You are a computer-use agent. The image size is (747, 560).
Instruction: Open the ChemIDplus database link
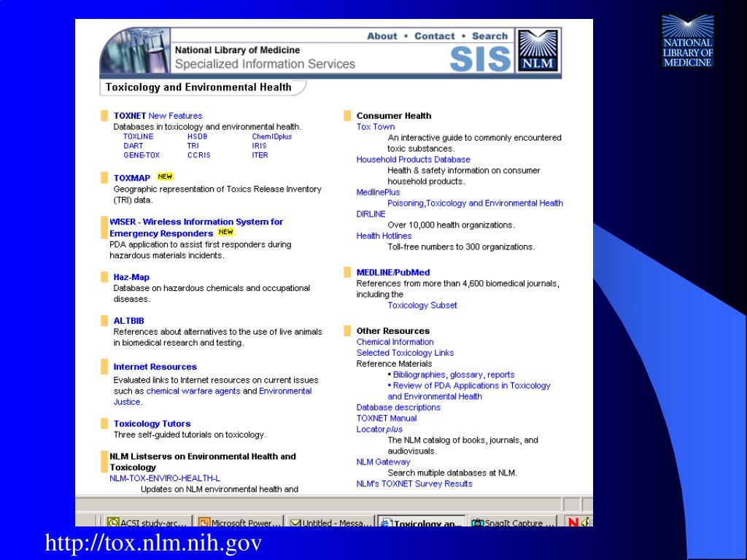(271, 136)
